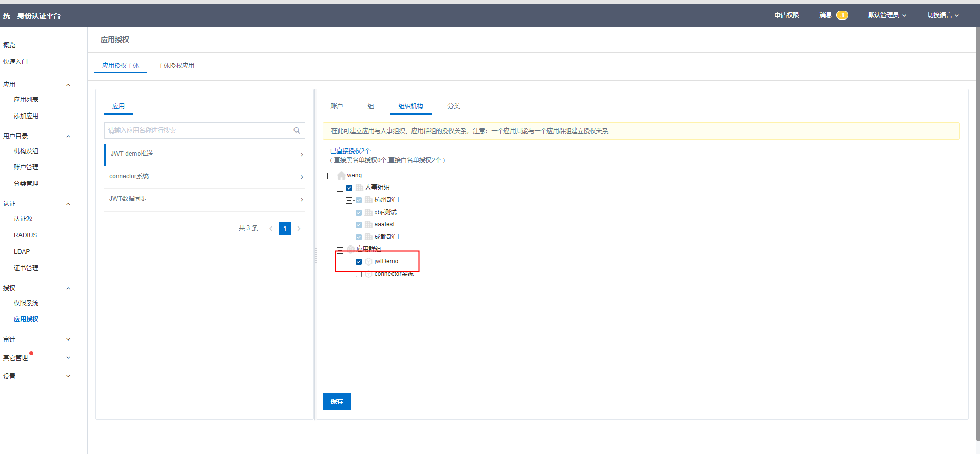Click the building icon next to 人事组织
The image size is (980, 454).
point(359,188)
